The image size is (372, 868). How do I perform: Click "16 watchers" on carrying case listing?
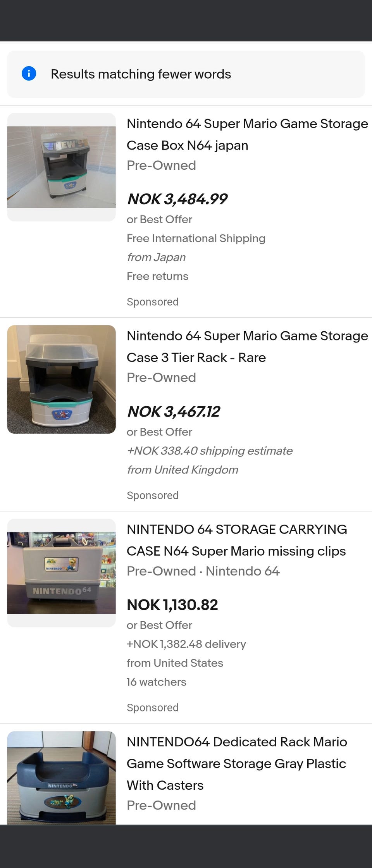pos(156,682)
